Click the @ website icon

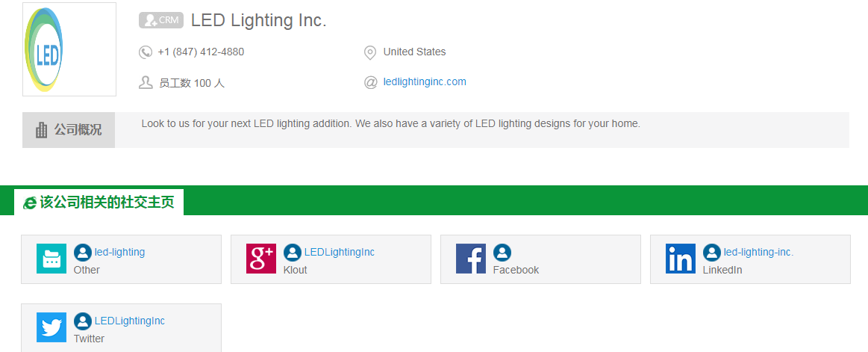[x=370, y=83]
